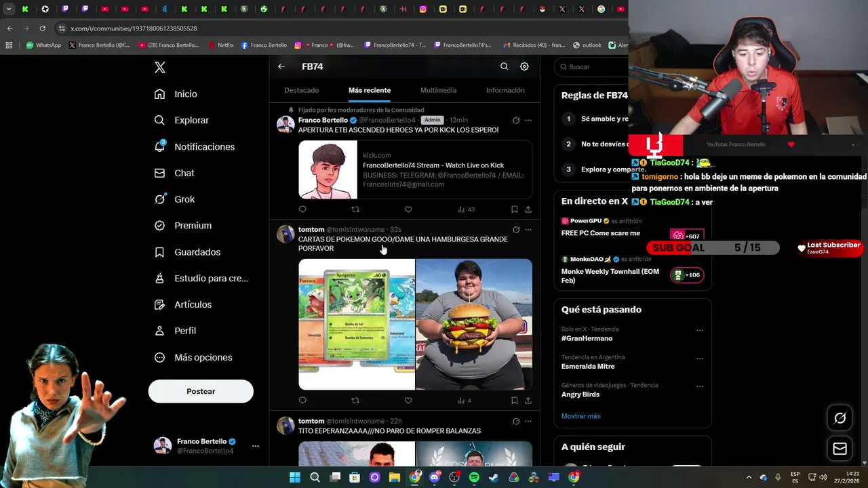Switch to the Información tab
Screen dimensions: 868x488
pos(505,90)
